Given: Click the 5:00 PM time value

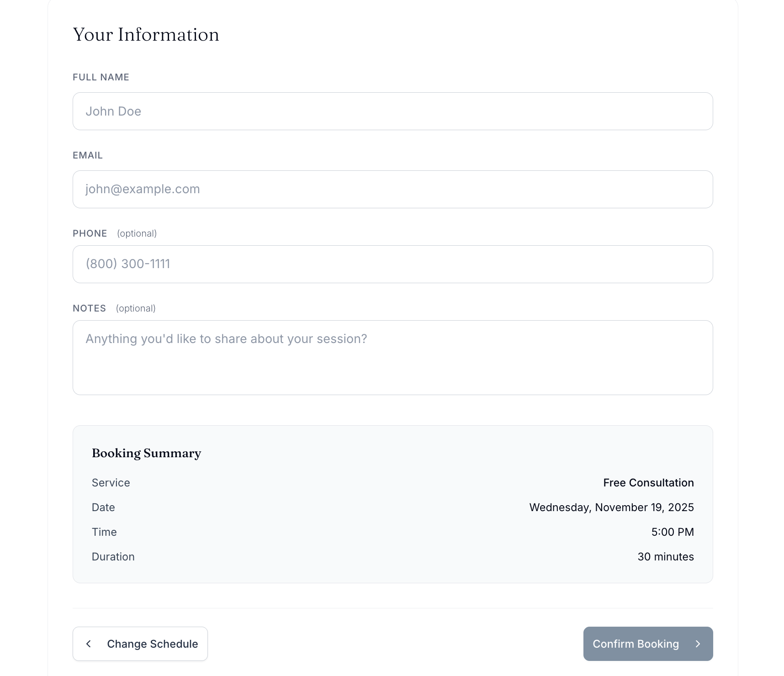Looking at the screenshot, I should 673,532.
